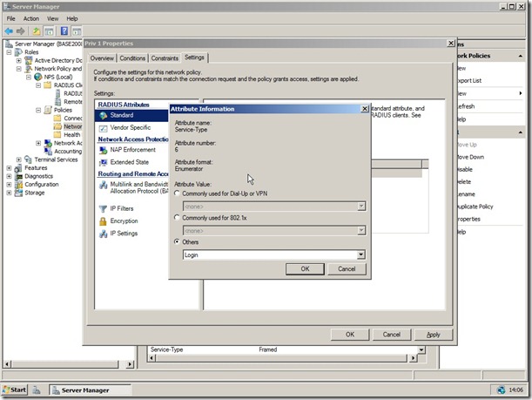The height and width of the screenshot is (400, 532).
Task: Collapse the Policies tree node
Action: point(38,110)
